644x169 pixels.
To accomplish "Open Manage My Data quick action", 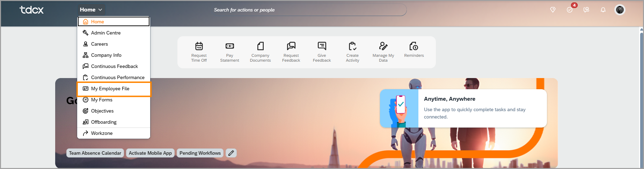I will [x=383, y=52].
